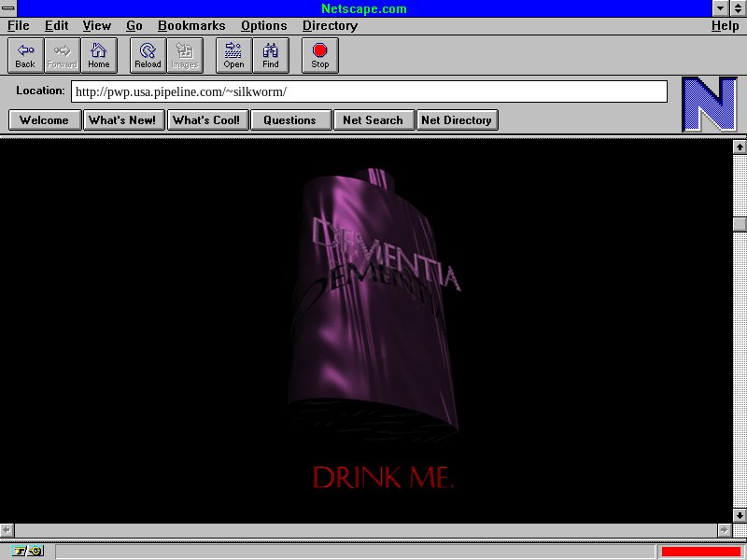Click the Net Directory button
This screenshot has width=747, height=560.
point(457,120)
